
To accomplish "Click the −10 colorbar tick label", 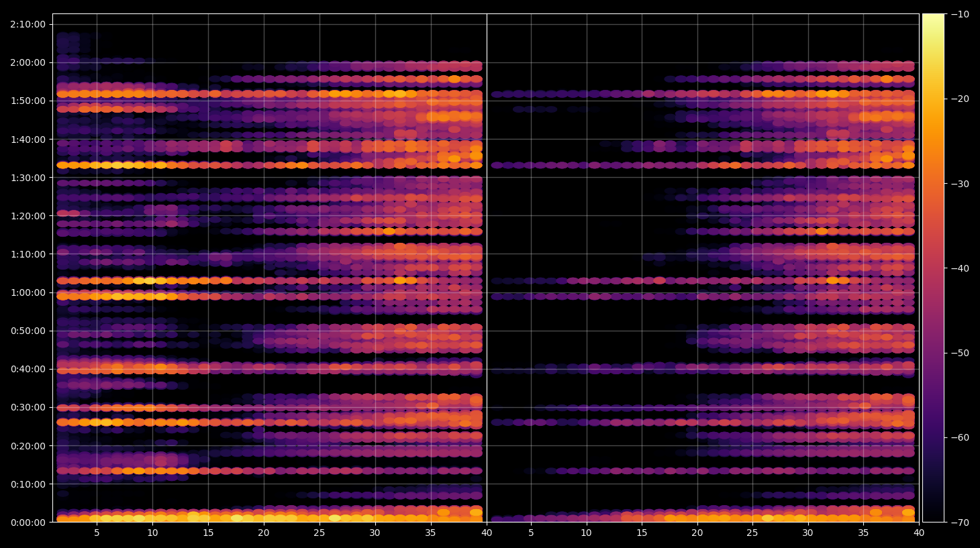I will [960, 14].
